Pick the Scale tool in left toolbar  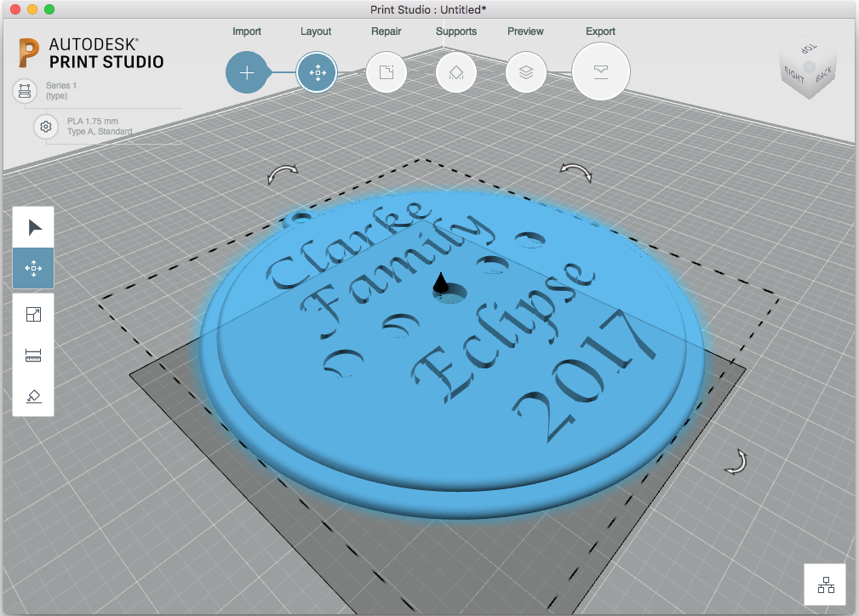(33, 314)
